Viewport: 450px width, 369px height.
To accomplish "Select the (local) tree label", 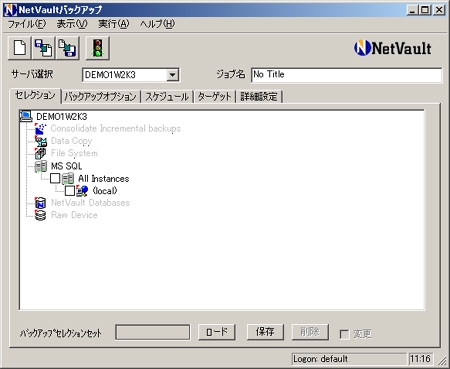I will click(x=105, y=191).
